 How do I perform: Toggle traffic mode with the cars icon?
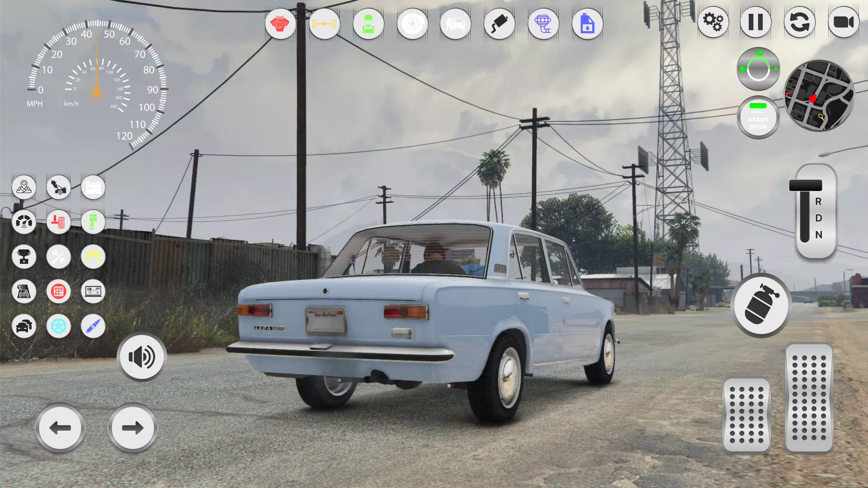[24, 326]
